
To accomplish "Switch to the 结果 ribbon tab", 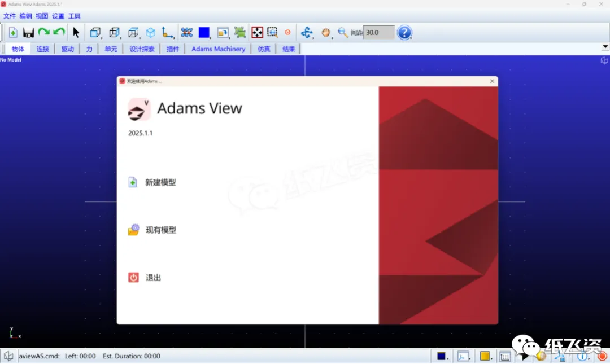I will point(289,49).
